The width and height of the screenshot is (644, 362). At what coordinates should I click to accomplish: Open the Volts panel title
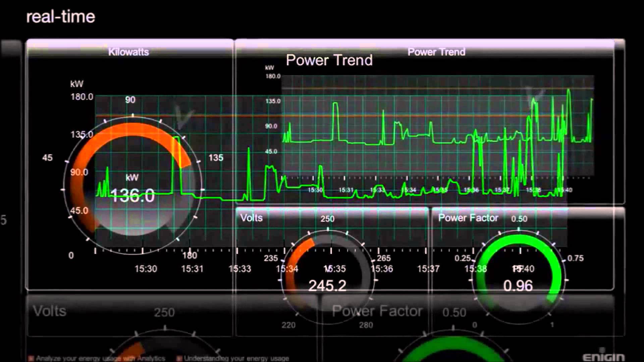coord(251,218)
